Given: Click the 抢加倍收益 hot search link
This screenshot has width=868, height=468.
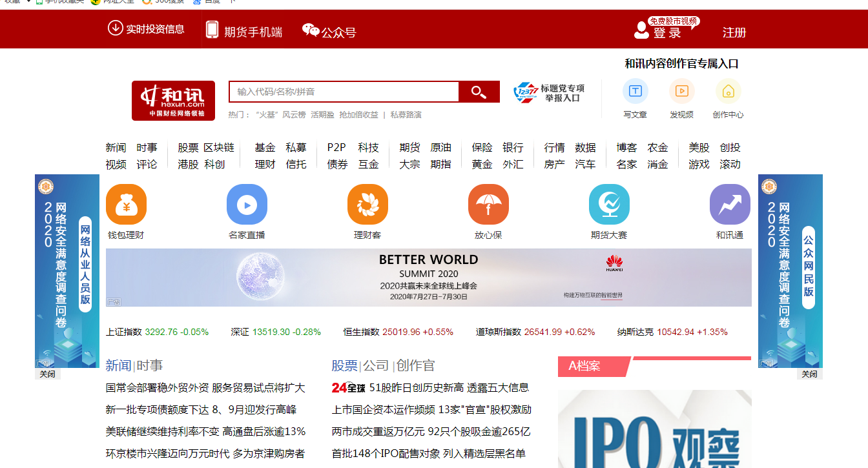Looking at the screenshot, I should pos(358,114).
